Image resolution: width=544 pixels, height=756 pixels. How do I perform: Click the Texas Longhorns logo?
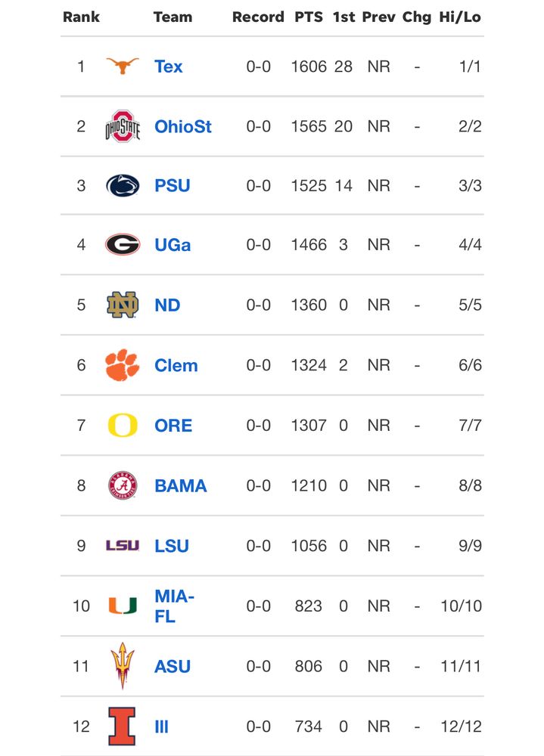tap(122, 66)
